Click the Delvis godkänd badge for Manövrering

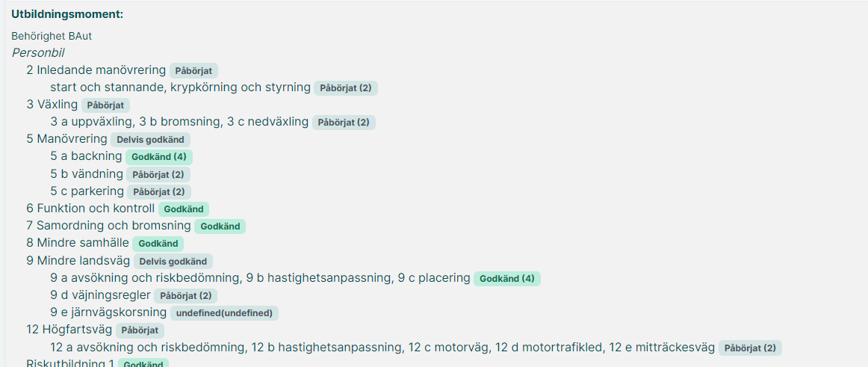click(151, 140)
